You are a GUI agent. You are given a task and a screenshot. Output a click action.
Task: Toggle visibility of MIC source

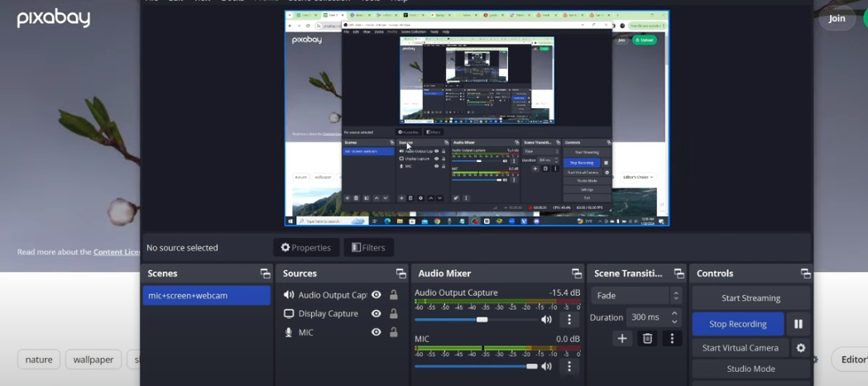[x=376, y=332]
